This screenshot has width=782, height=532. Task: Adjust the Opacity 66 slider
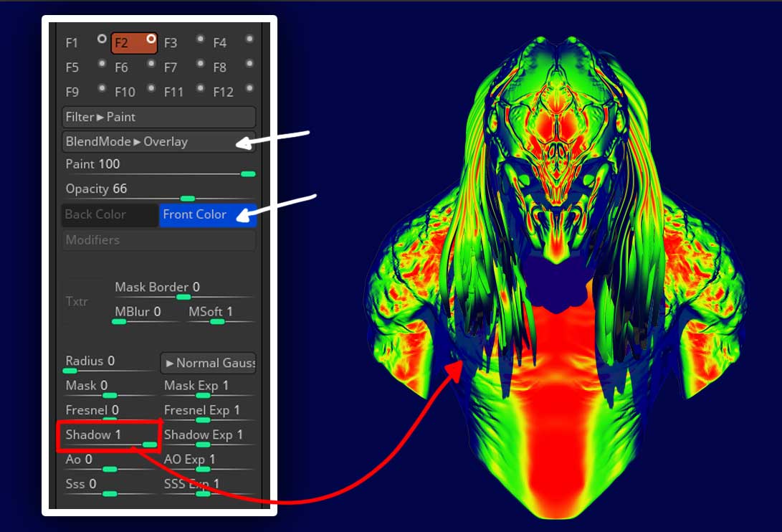click(x=159, y=193)
